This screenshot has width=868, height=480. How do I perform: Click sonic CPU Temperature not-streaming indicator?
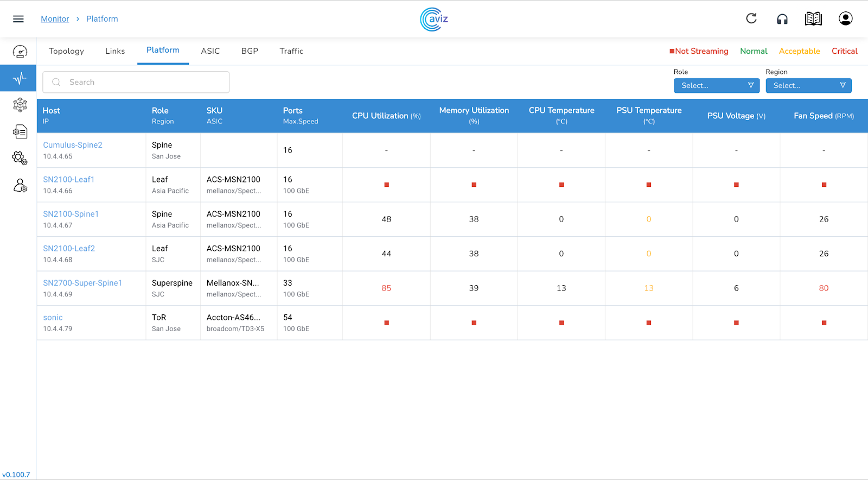[561, 323]
